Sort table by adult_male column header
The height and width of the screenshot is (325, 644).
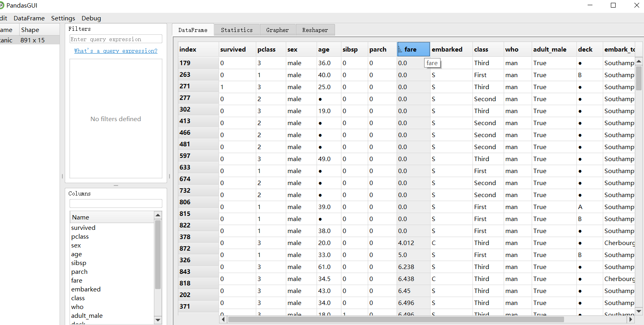pyautogui.click(x=554, y=49)
